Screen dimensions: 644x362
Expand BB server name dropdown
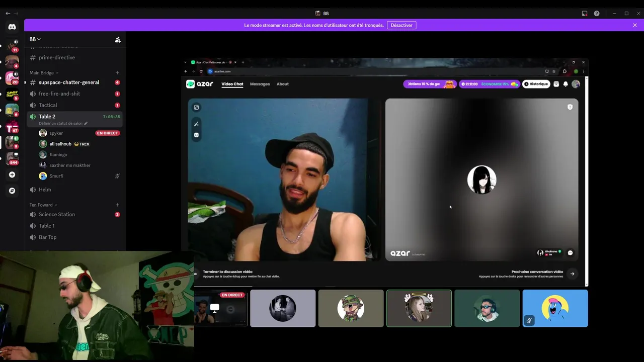pos(35,39)
